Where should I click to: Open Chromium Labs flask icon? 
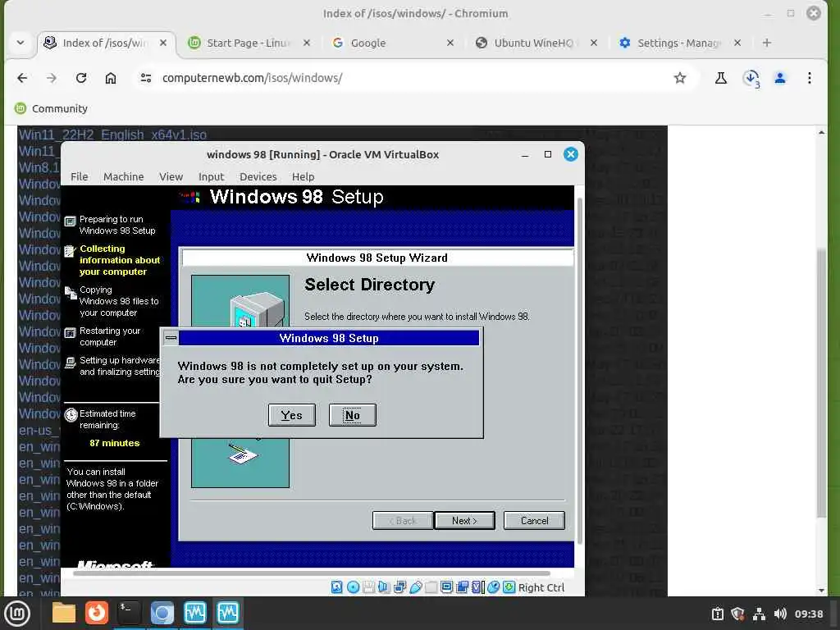tap(721, 78)
